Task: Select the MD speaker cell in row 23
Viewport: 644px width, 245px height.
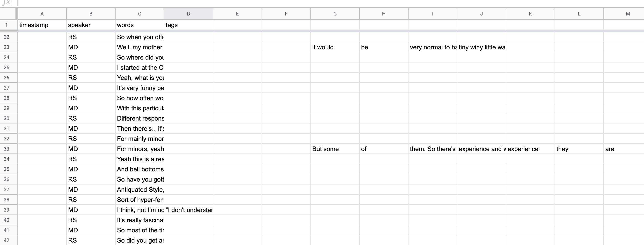Action: (90, 47)
